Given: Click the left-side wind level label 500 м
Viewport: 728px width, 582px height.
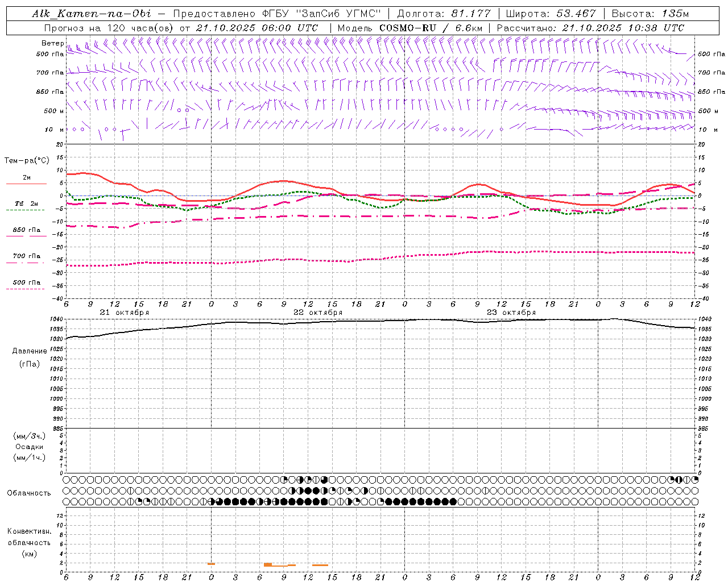Looking at the screenshot, I should (54, 111).
